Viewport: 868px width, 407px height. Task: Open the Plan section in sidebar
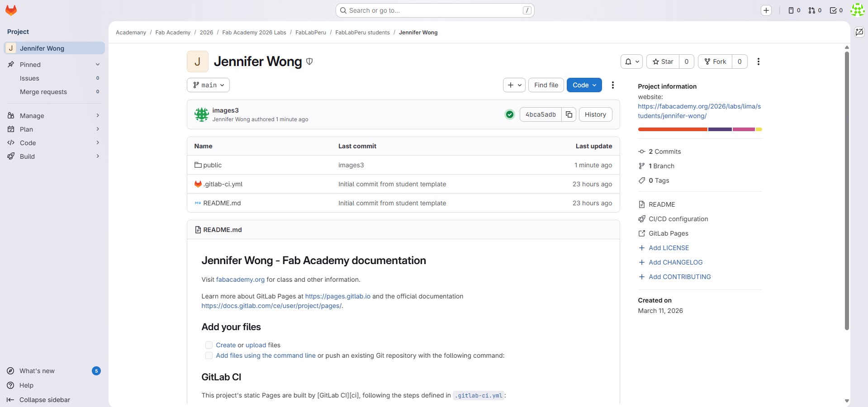(26, 129)
